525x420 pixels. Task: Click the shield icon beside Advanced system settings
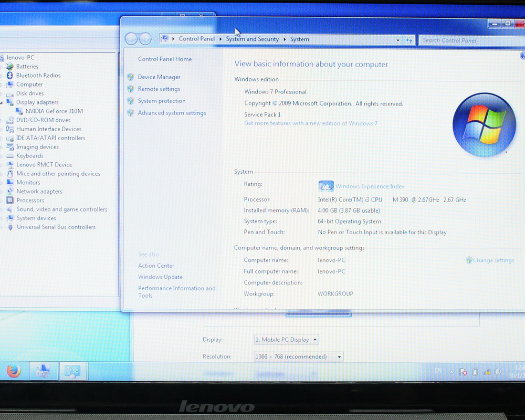click(131, 113)
